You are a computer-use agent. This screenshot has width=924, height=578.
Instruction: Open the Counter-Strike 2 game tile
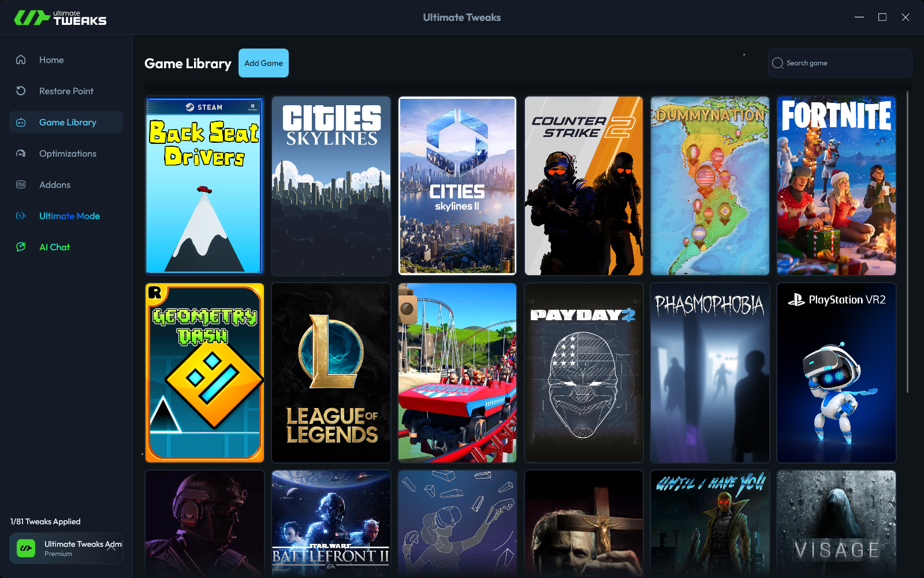click(583, 186)
